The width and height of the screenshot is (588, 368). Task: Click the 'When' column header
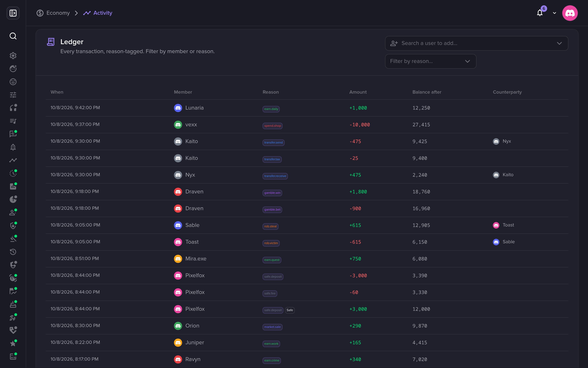coord(57,92)
